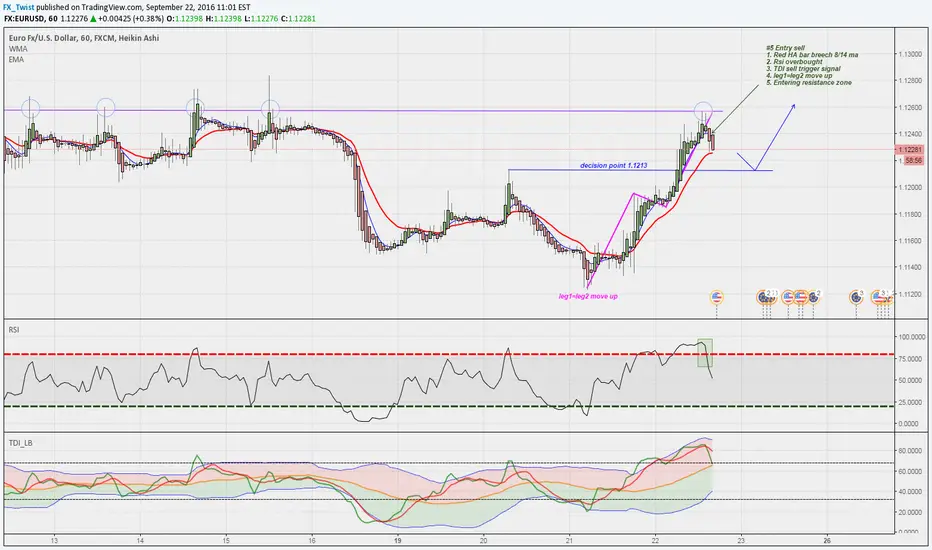Click the 1.13000 price axis label
The height and width of the screenshot is (550, 932).
pyautogui.click(x=910, y=54)
